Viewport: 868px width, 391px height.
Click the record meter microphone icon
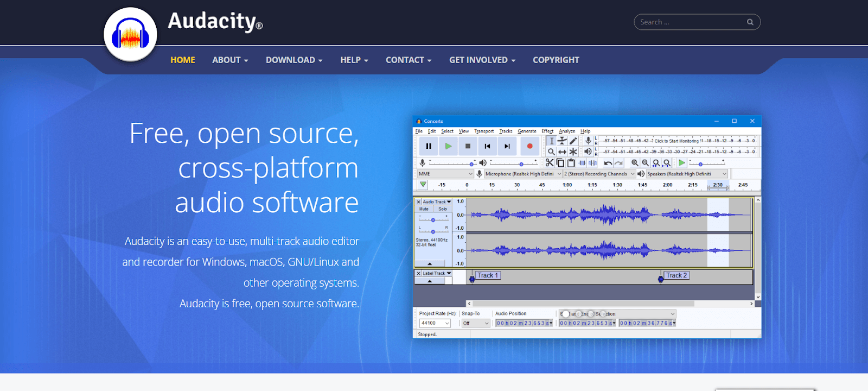click(588, 141)
